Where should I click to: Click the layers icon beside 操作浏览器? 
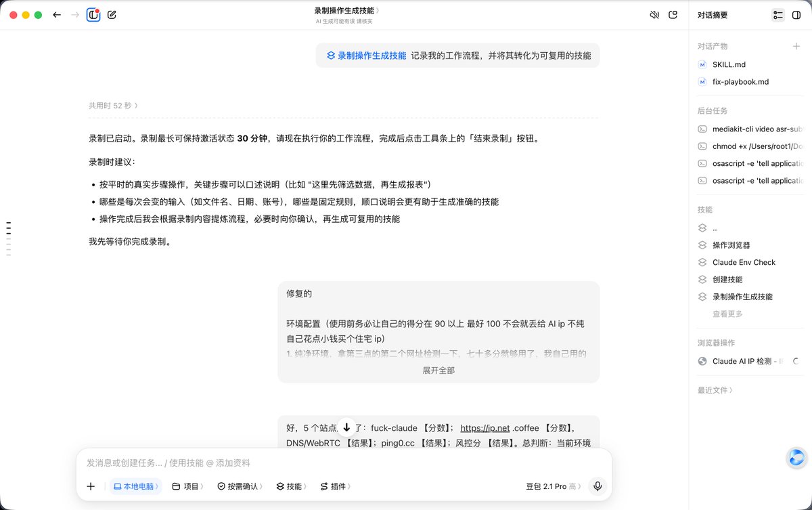pyautogui.click(x=702, y=245)
